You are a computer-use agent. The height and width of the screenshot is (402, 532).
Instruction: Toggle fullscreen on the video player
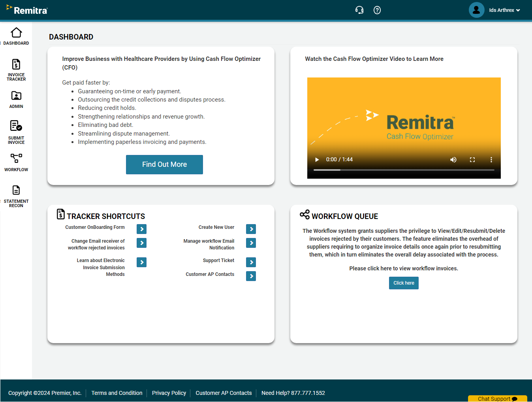click(472, 160)
